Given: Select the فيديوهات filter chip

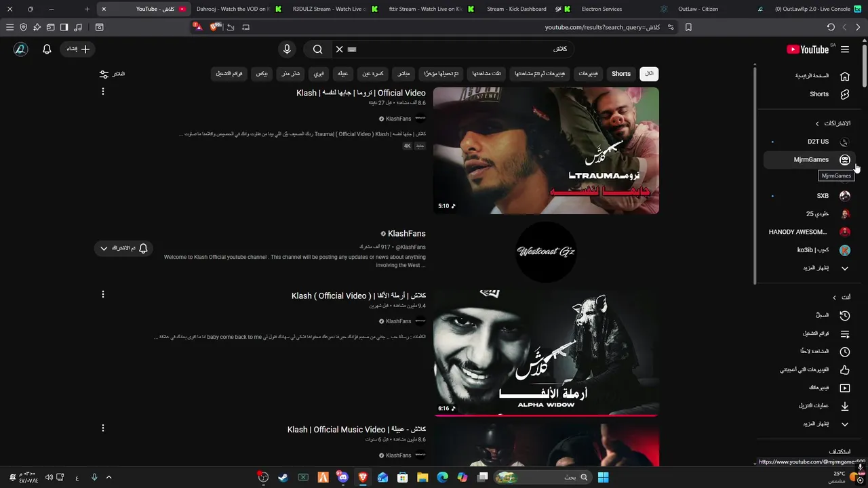Looking at the screenshot, I should tap(588, 74).
